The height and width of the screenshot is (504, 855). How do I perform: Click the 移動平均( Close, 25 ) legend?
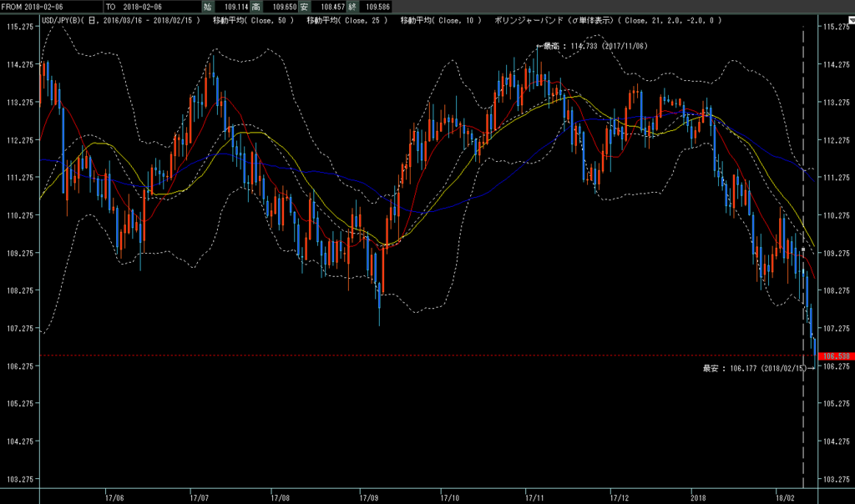coord(347,20)
